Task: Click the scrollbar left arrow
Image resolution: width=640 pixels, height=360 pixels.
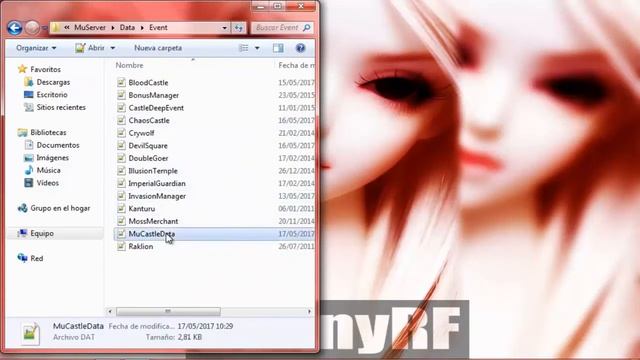Action: coord(109,311)
